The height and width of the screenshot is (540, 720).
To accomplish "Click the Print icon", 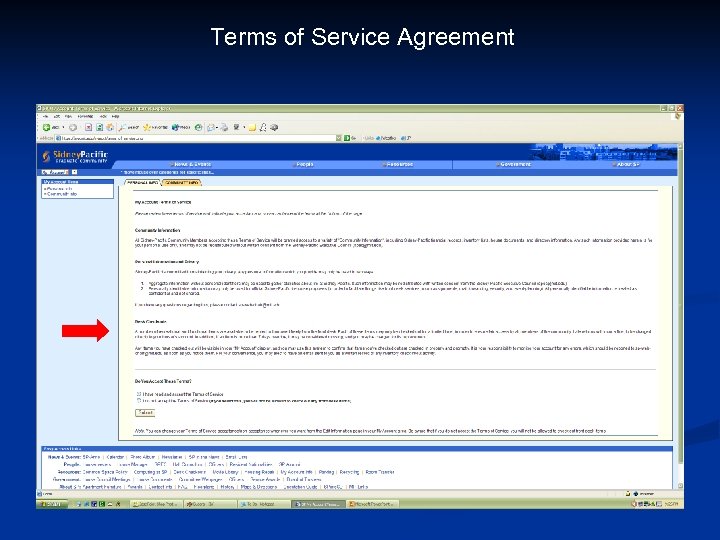I will 224,127.
